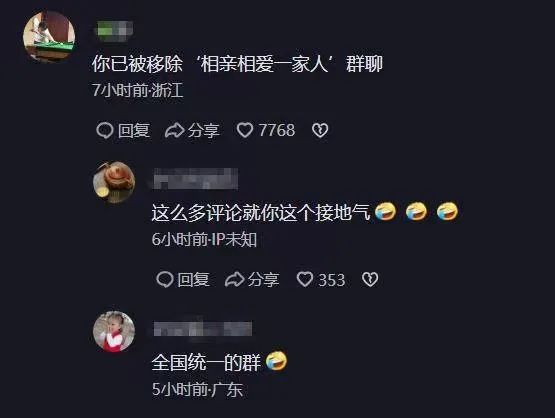
Task: Click 分享 text on the second comment
Action: [x=263, y=280]
